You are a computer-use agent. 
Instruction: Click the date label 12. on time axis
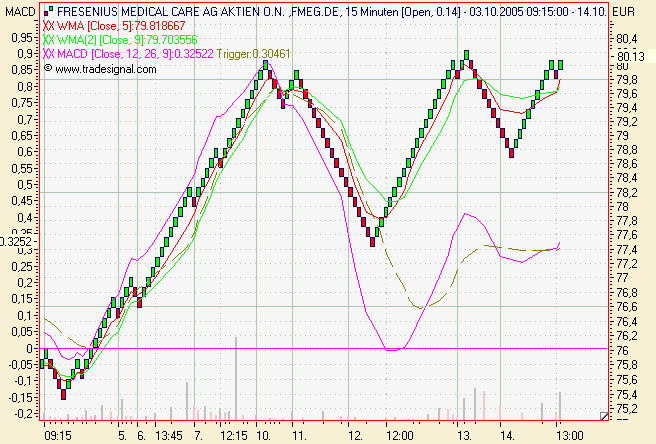[355, 436]
